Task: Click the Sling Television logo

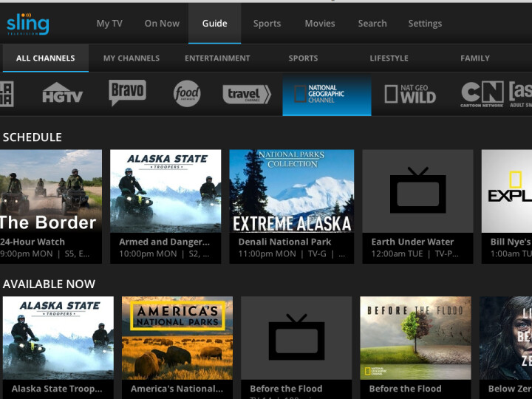Action: tap(28, 24)
